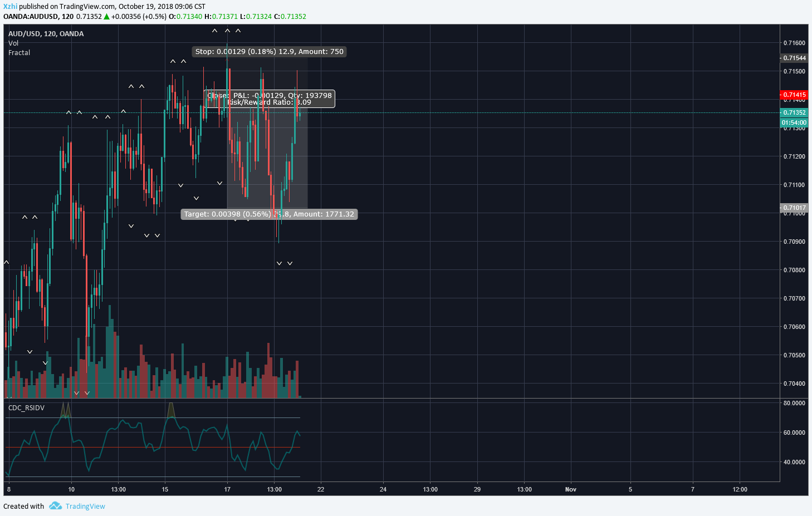Click the L:0.71324 low value
The width and height of the screenshot is (812, 516).
coord(256,16)
